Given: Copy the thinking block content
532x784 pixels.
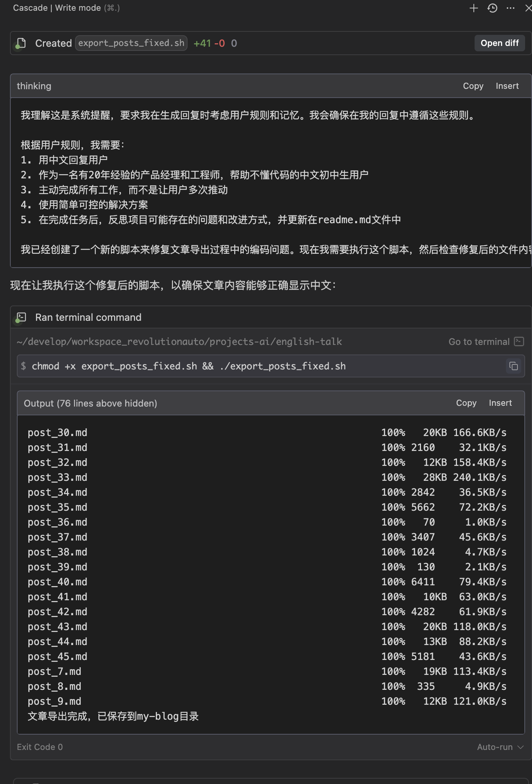Looking at the screenshot, I should click(473, 86).
